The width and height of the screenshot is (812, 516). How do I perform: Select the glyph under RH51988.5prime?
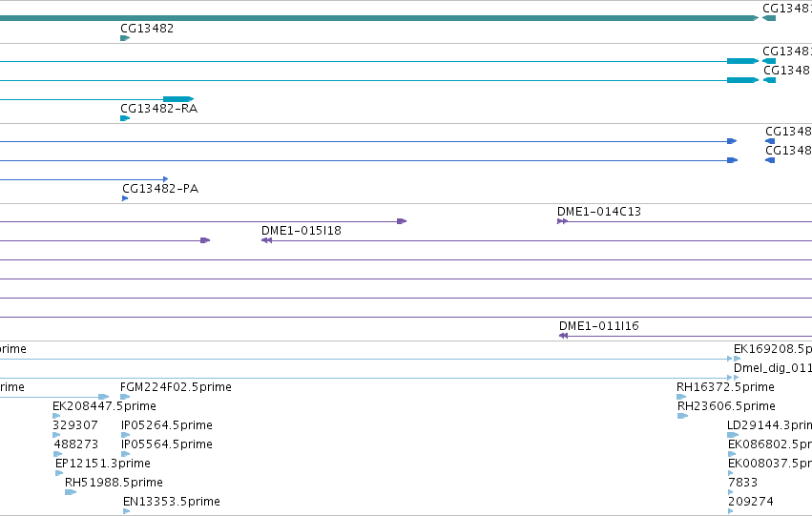coord(71,492)
